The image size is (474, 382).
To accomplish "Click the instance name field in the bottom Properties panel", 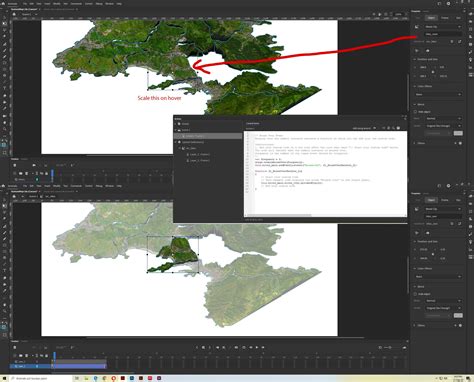I will click(x=443, y=216).
